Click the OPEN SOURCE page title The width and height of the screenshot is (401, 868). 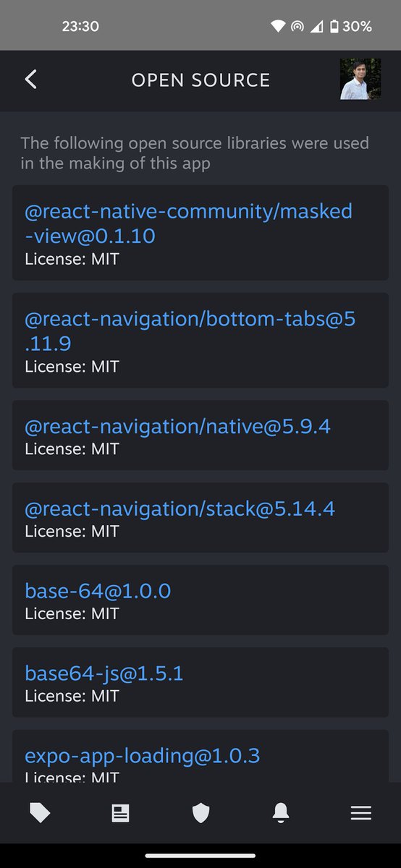point(200,80)
